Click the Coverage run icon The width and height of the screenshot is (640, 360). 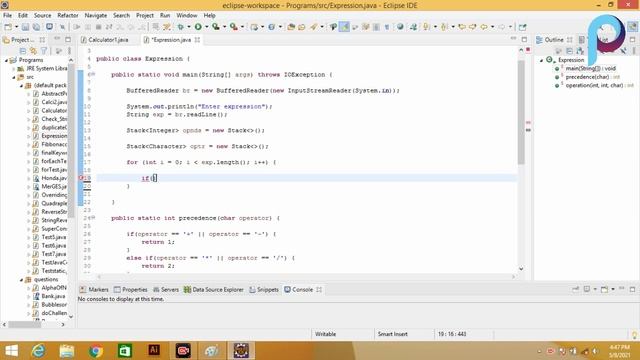[x=216, y=27]
